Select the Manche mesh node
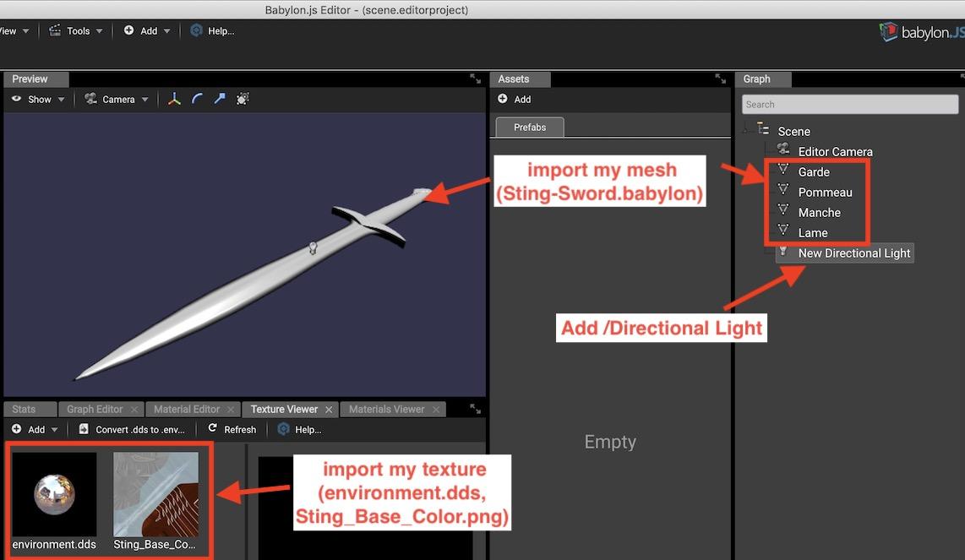 819,212
